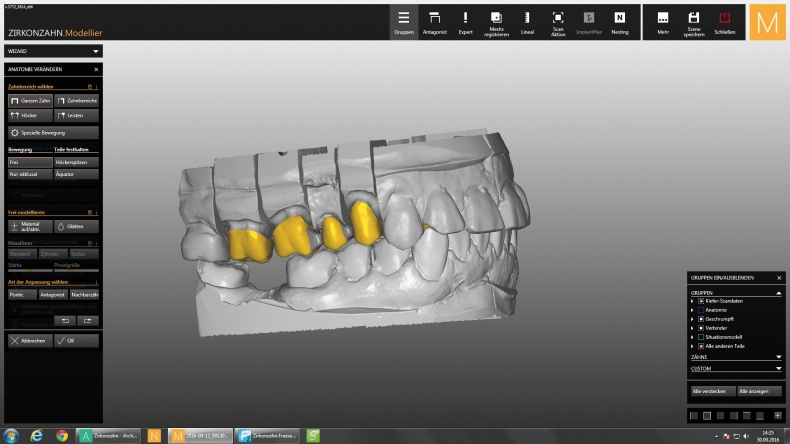790x444 pixels.
Task: Open the green S taskbar app
Action: pos(313,435)
